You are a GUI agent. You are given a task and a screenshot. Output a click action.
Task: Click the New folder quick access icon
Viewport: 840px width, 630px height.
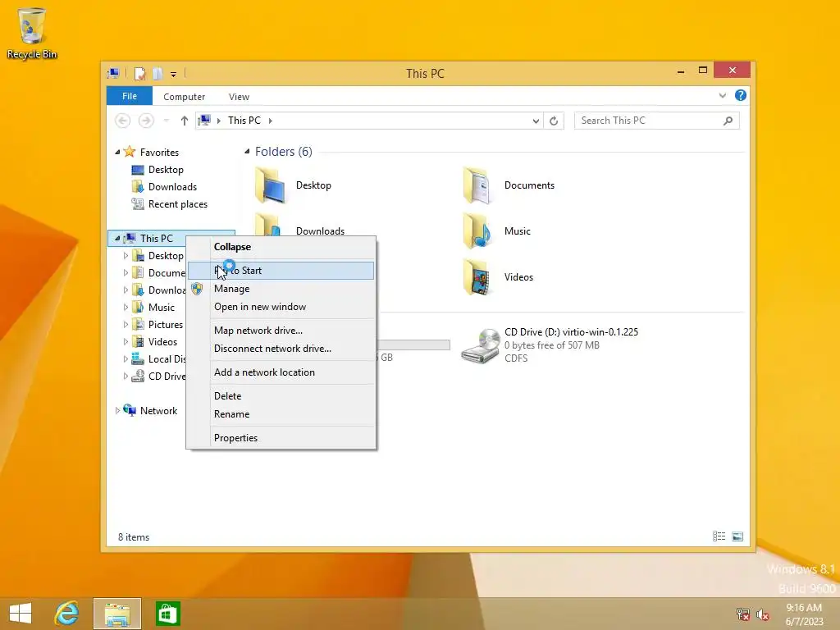pos(157,73)
